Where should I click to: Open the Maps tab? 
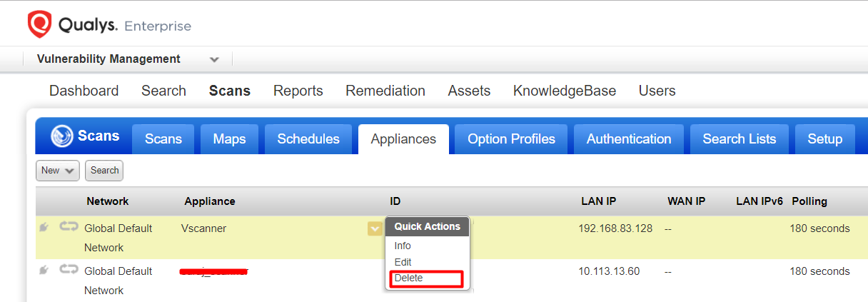(229, 139)
